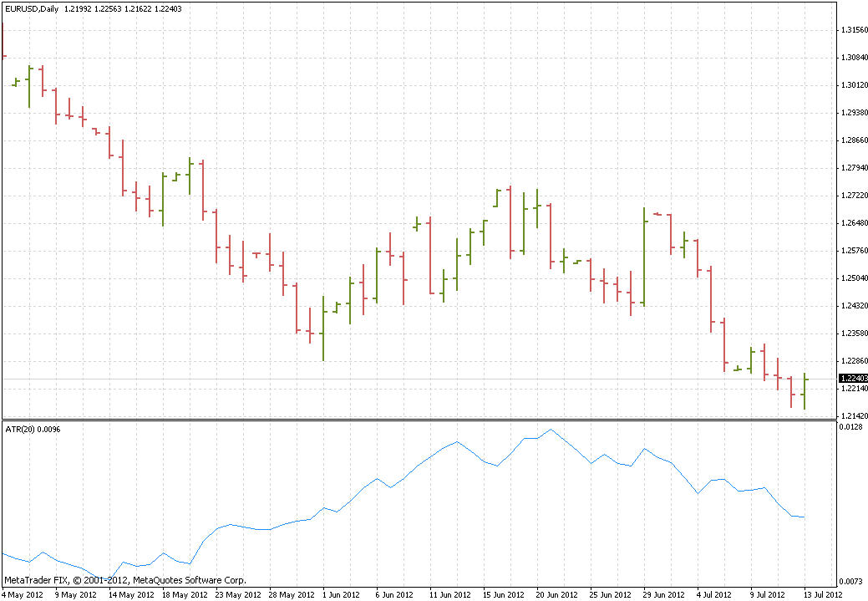
Task: Click the 4 May 2012 date label
Action: tap(23, 595)
